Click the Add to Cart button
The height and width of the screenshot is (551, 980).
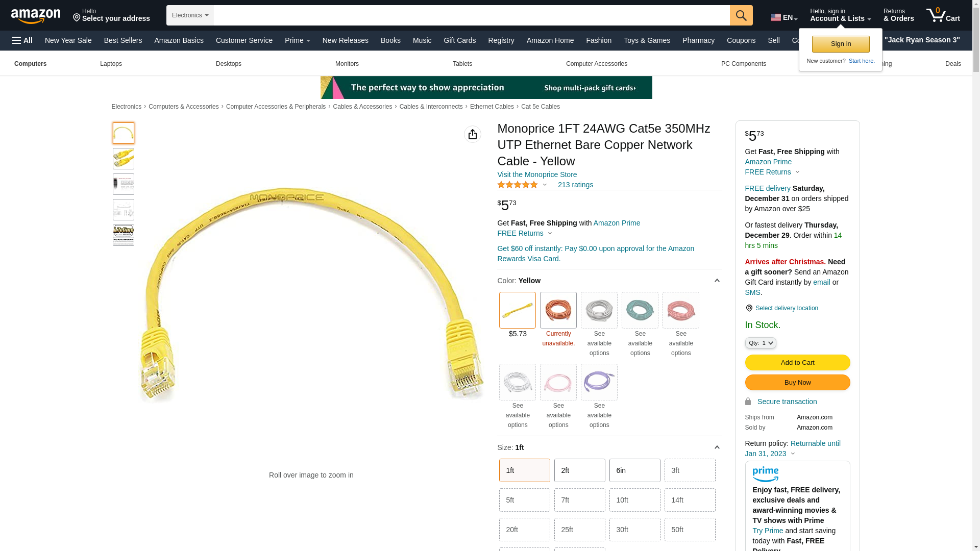point(797,362)
